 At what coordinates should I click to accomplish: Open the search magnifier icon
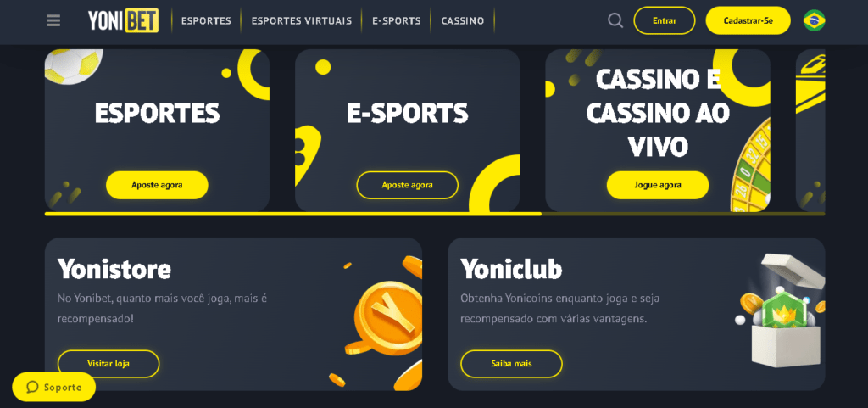615,21
